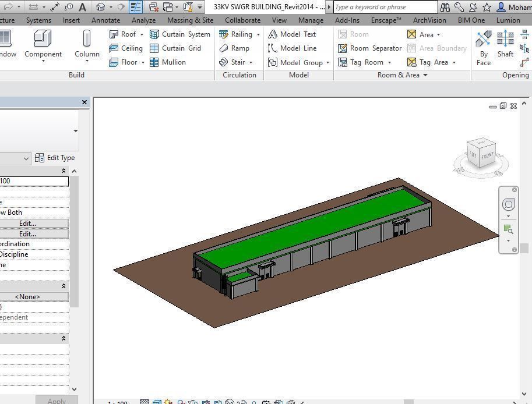The width and height of the screenshot is (532, 404).
Task: Open the Column tool dropdown arrow
Action: point(87,61)
